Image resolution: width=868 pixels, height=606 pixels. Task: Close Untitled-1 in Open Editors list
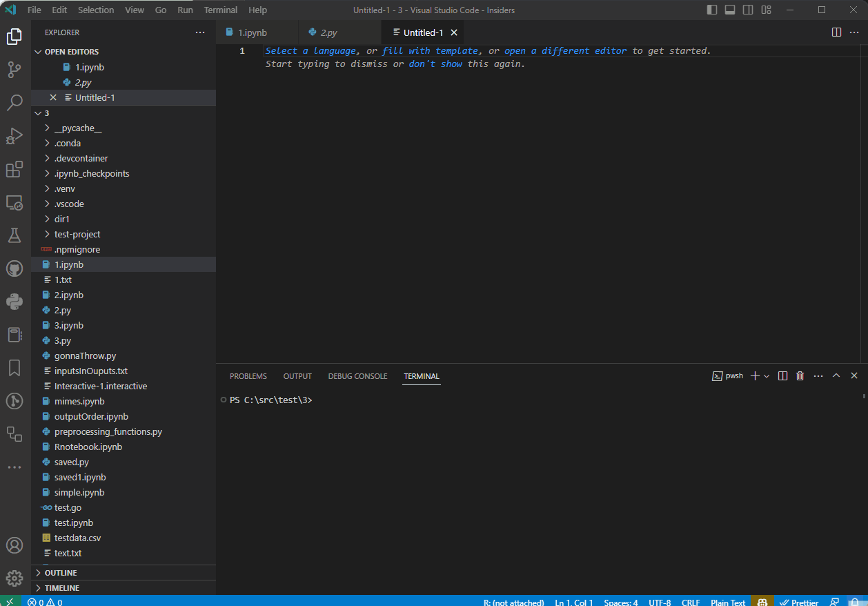[x=53, y=97]
